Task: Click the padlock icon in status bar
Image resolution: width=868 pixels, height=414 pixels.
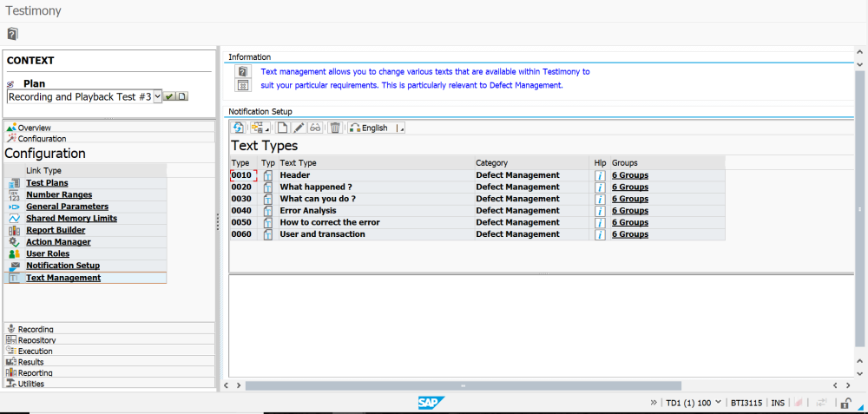Action: tap(845, 403)
